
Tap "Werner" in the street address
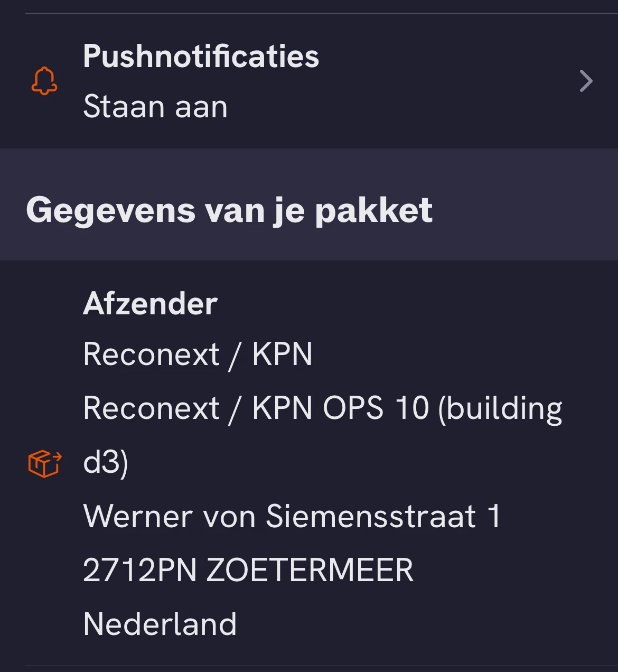[x=137, y=516]
